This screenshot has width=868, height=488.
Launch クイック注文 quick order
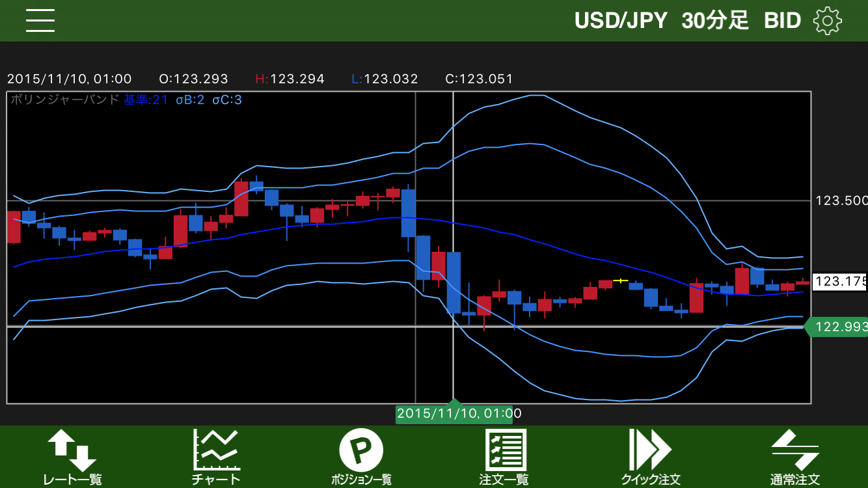coord(650,458)
